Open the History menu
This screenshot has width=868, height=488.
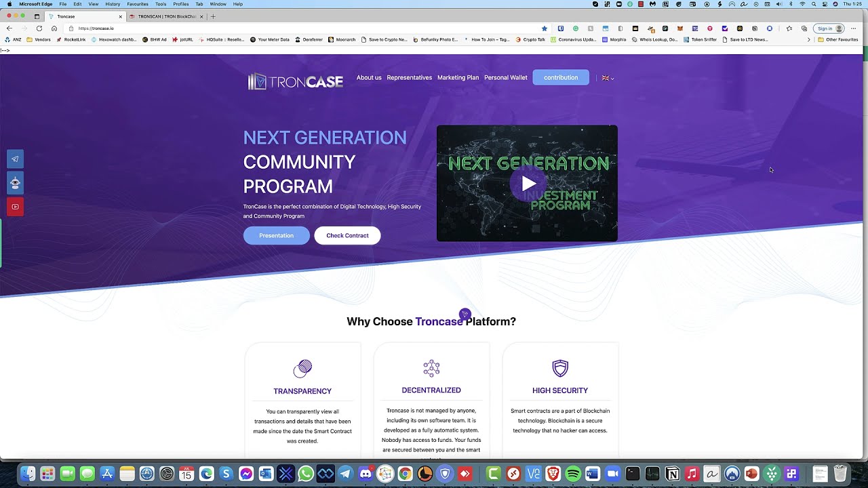tap(113, 4)
